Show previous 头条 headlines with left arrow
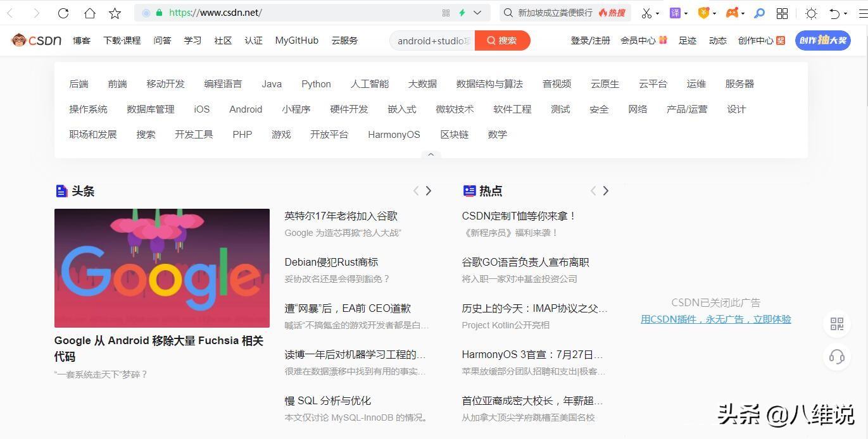Image resolution: width=868 pixels, height=439 pixels. pyautogui.click(x=416, y=190)
